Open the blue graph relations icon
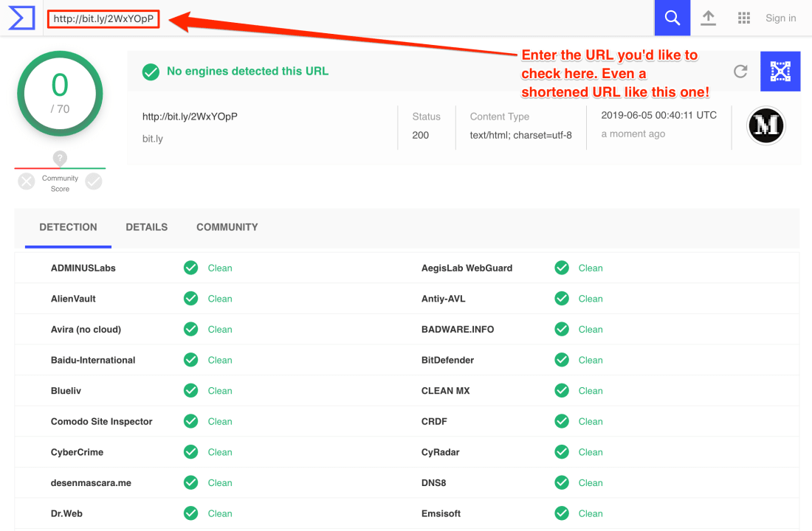This screenshot has width=812, height=531. (780, 72)
